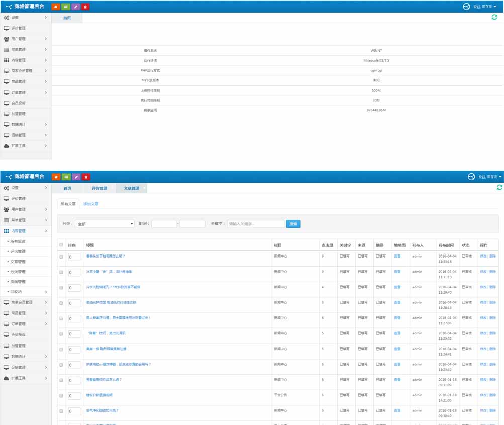Click the 设置 gear icon in the system info view sidebar
The height and width of the screenshot is (425, 504).
6,18
